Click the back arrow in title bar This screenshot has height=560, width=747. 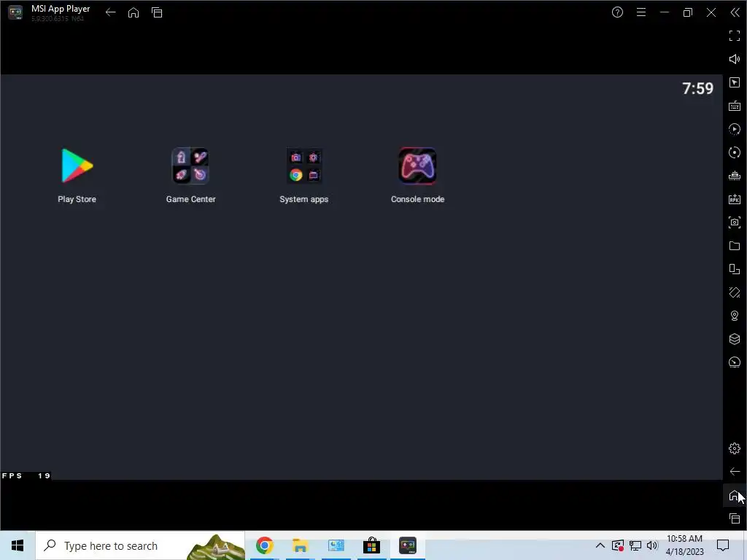click(111, 12)
